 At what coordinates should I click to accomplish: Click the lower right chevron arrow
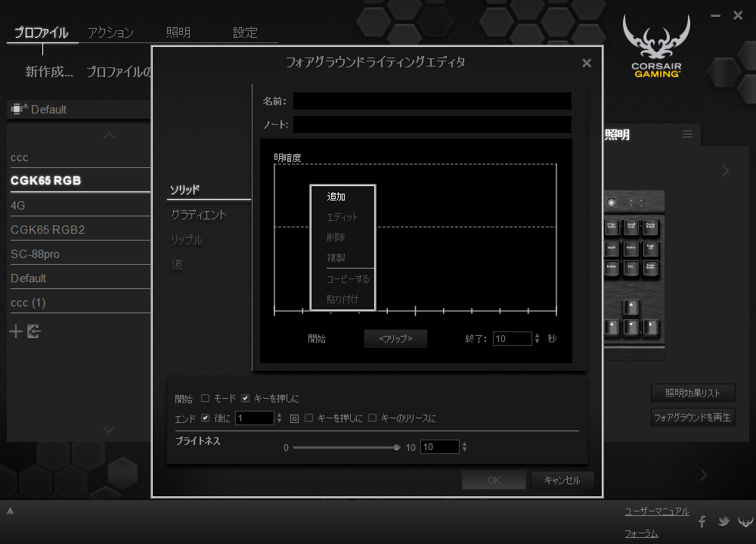[x=704, y=475]
